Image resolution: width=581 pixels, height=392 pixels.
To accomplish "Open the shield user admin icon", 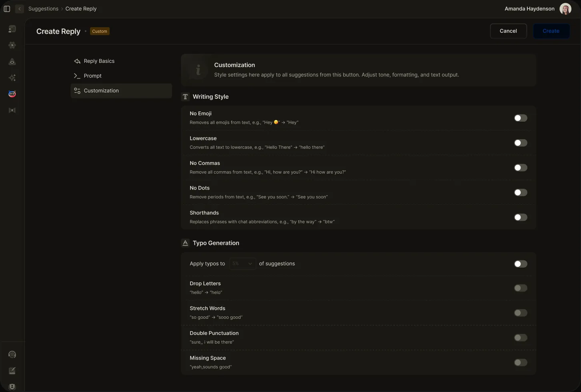I will [x=12, y=387].
